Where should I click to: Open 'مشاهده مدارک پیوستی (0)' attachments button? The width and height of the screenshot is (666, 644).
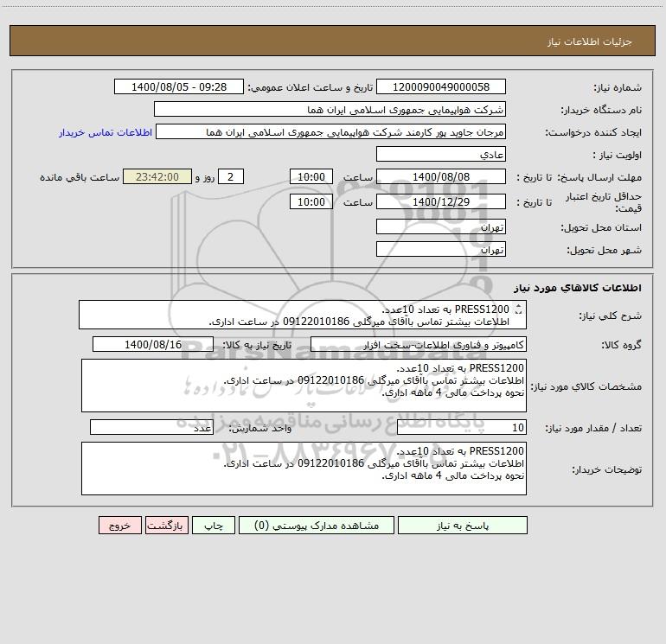coord(317,525)
